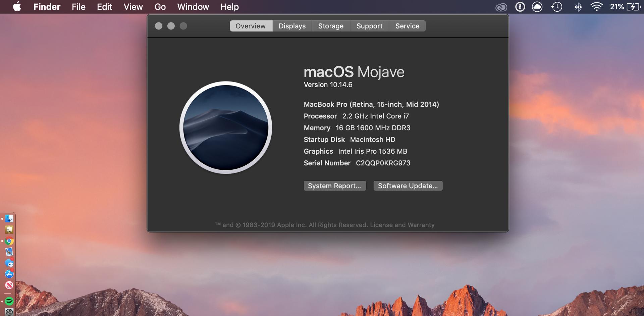Open Spotify from the Dock
This screenshot has width=644, height=316.
9,301
